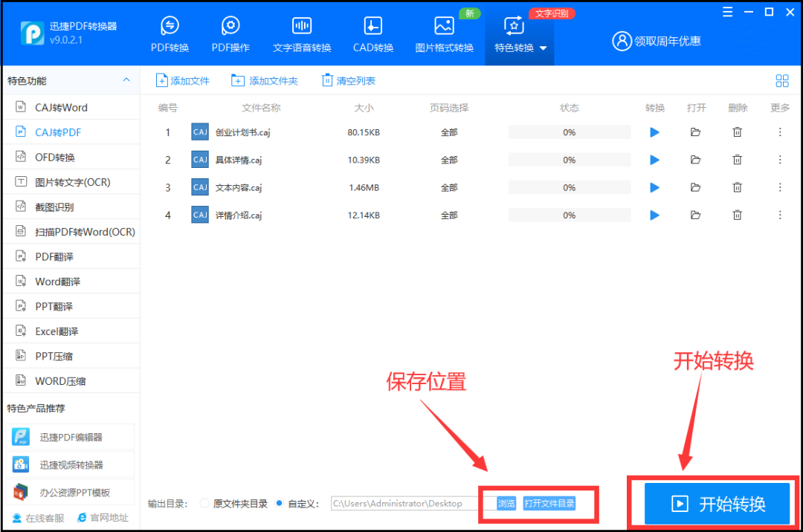
Task: Delete 详情介绍.caj with trash icon
Action: tap(737, 215)
